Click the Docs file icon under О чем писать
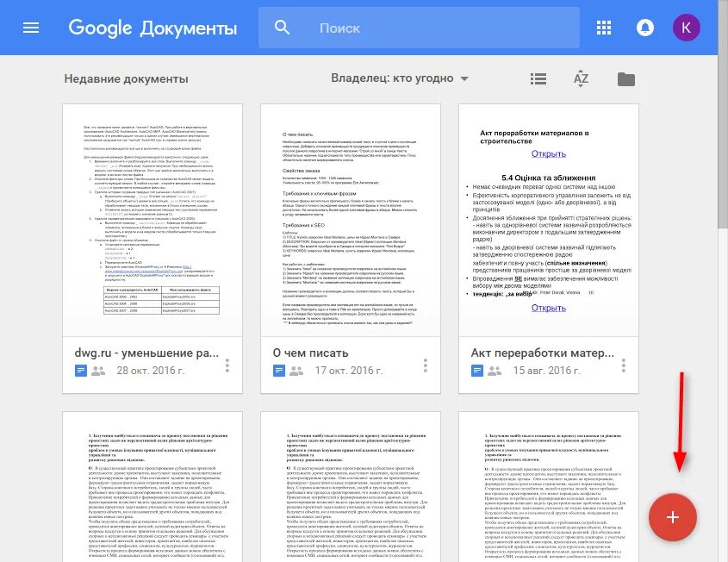This screenshot has height=562, width=728. coord(279,371)
